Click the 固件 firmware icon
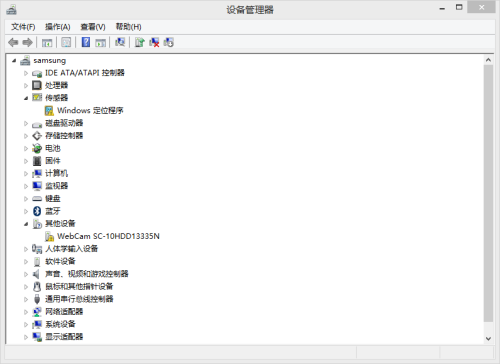500x364 pixels. (x=37, y=161)
